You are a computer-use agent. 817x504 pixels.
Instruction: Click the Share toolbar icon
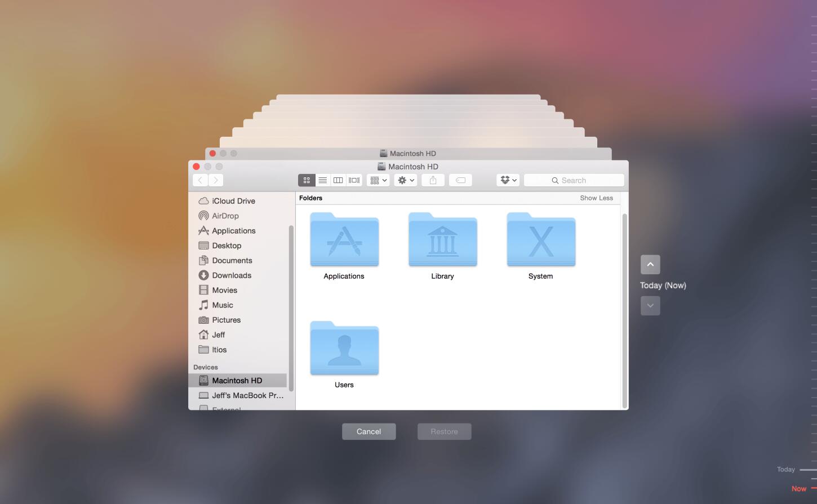point(433,180)
